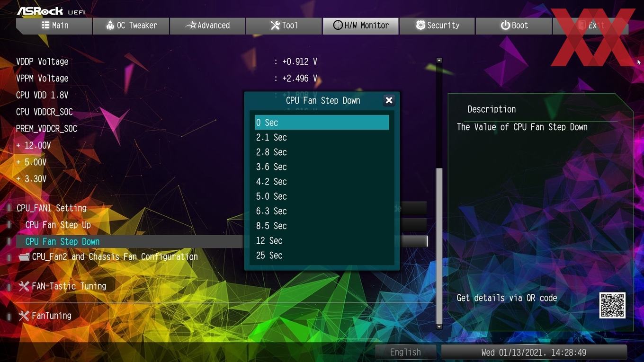Choose 2.8 Sec step down value
The height and width of the screenshot is (362, 644).
pyautogui.click(x=322, y=152)
